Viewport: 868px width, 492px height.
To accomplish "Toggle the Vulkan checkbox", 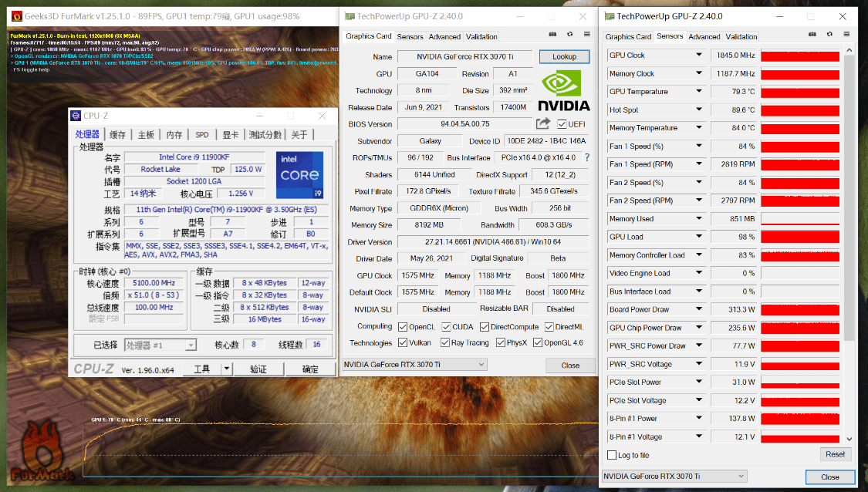I will [403, 342].
